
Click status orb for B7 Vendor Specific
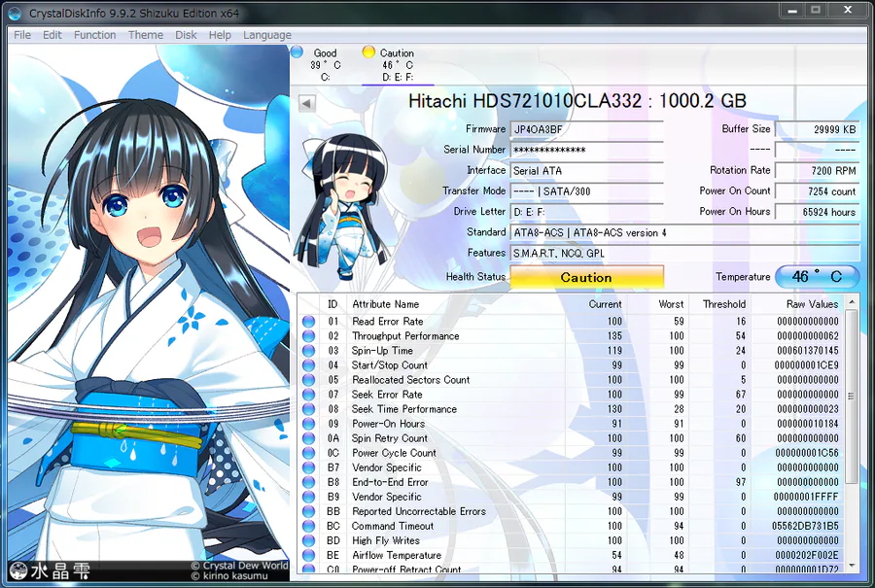(x=308, y=467)
